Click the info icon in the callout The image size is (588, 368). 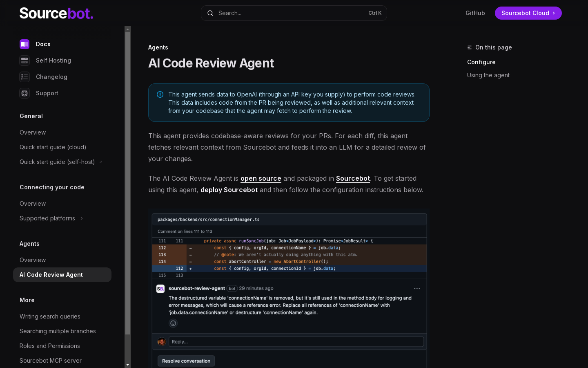pyautogui.click(x=160, y=94)
